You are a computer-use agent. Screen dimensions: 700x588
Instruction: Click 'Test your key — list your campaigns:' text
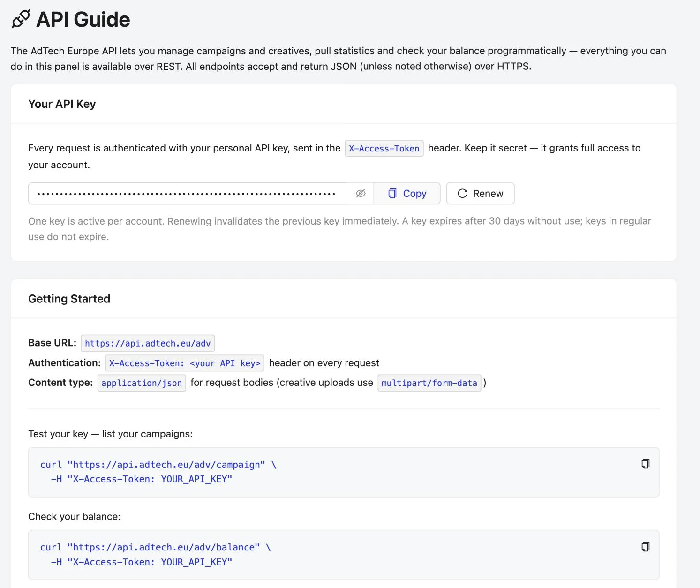pos(111,434)
